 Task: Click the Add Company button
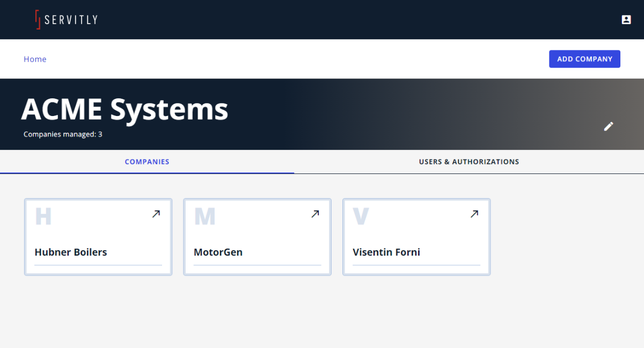click(584, 59)
